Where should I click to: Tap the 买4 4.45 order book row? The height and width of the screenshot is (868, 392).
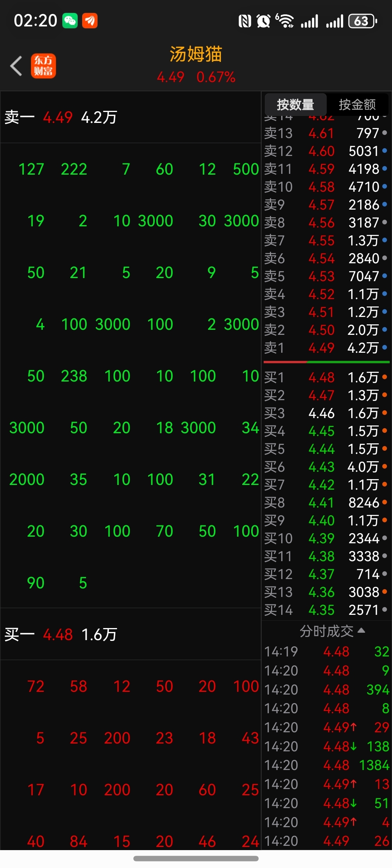tap(326, 431)
